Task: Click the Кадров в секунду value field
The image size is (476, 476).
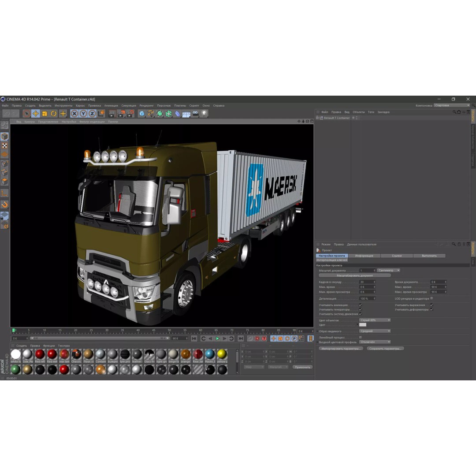Action: coord(367,282)
